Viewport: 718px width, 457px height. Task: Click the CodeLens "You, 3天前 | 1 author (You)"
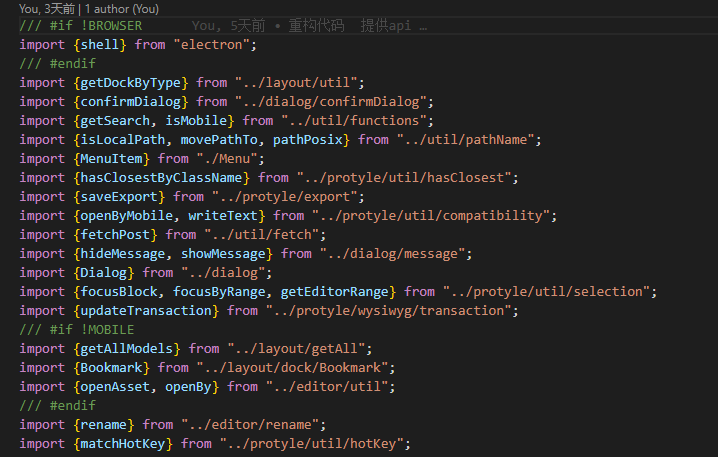coord(89,9)
